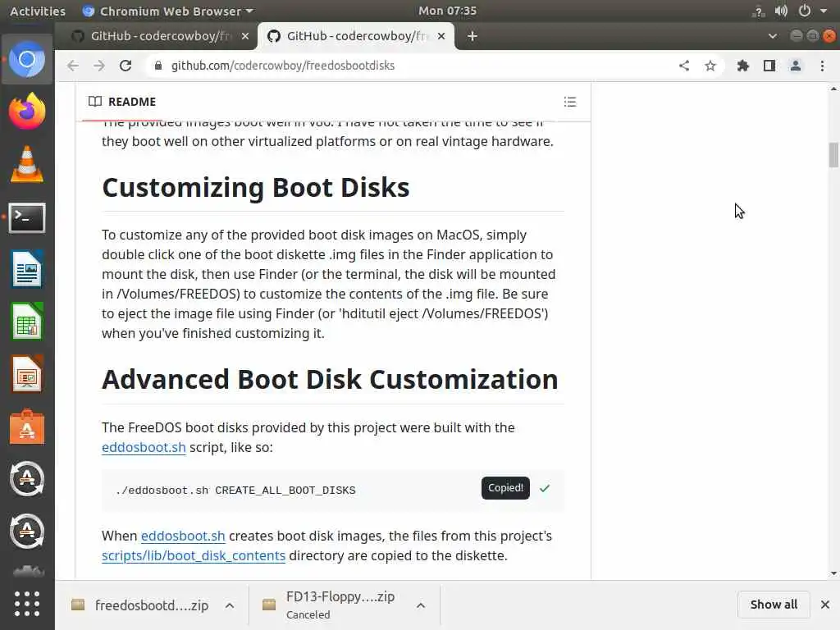Switch to the first GitHub tab
The height and width of the screenshot is (630, 840).
[160, 36]
